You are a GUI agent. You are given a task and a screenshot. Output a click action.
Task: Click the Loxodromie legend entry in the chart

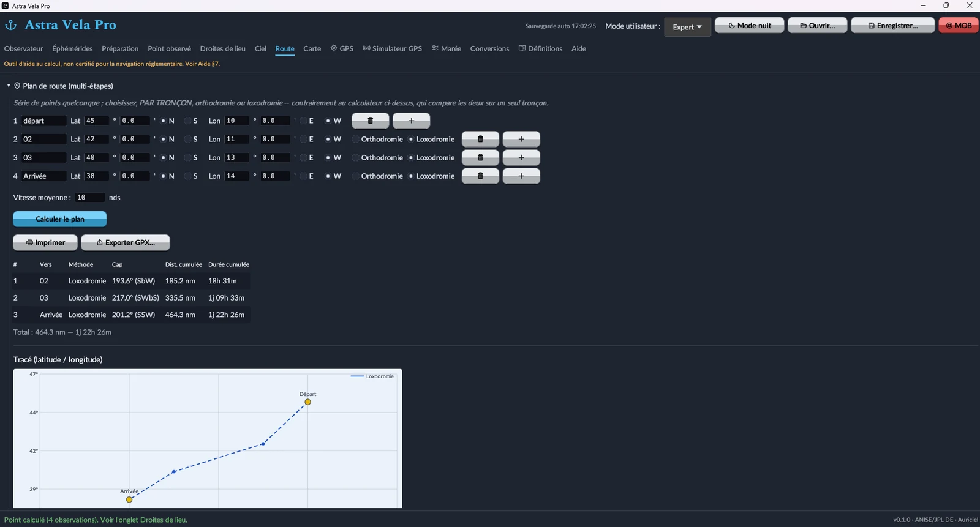point(372,376)
